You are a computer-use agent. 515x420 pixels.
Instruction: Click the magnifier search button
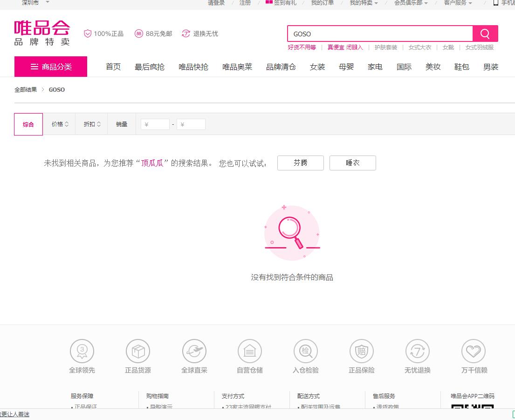point(485,34)
